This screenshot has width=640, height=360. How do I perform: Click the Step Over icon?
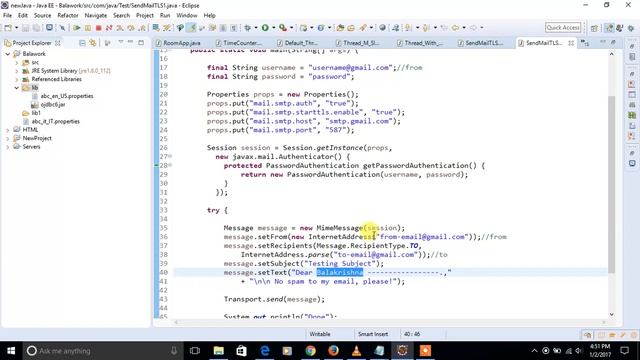tap(131, 28)
